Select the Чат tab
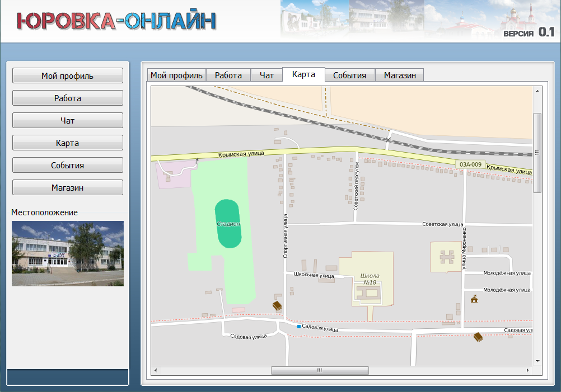 (267, 75)
